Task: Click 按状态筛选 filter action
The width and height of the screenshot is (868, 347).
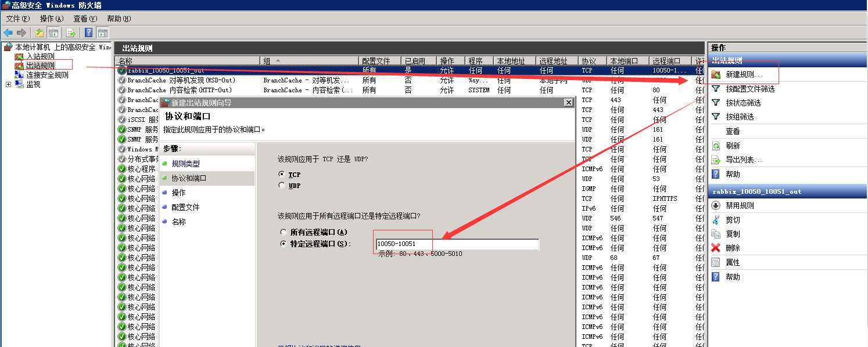Action: pyautogui.click(x=743, y=103)
